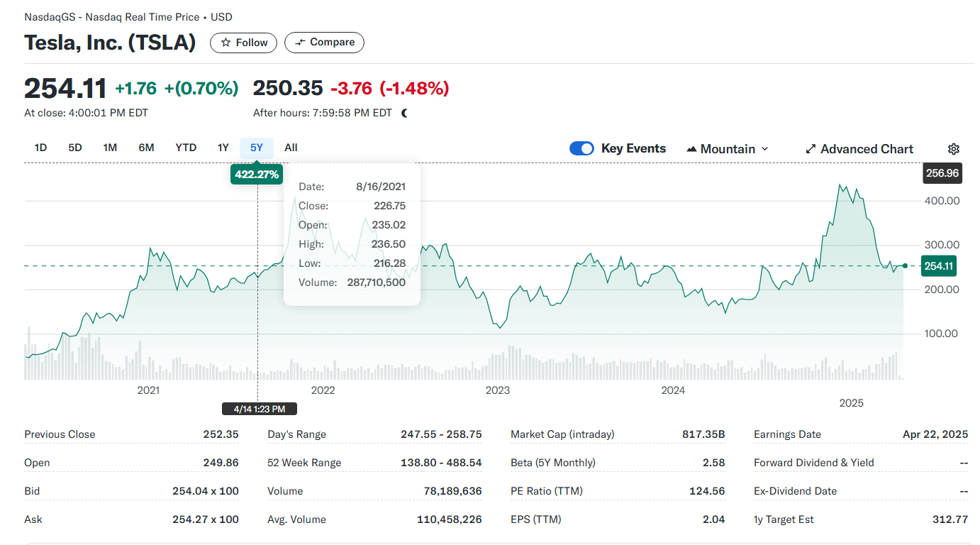Open chart settings gear icon
Screen dimensions: 980x545
[954, 149]
